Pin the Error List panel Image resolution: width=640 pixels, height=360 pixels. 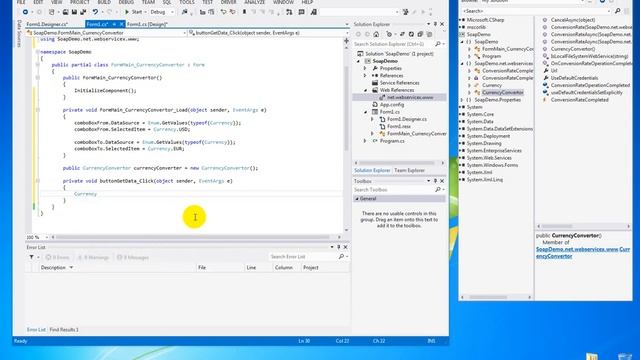click(x=338, y=247)
